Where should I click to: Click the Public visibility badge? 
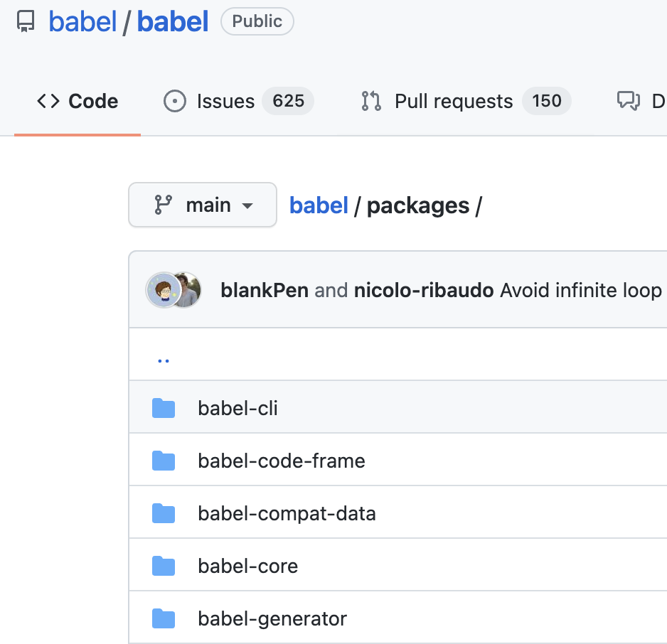(x=257, y=21)
